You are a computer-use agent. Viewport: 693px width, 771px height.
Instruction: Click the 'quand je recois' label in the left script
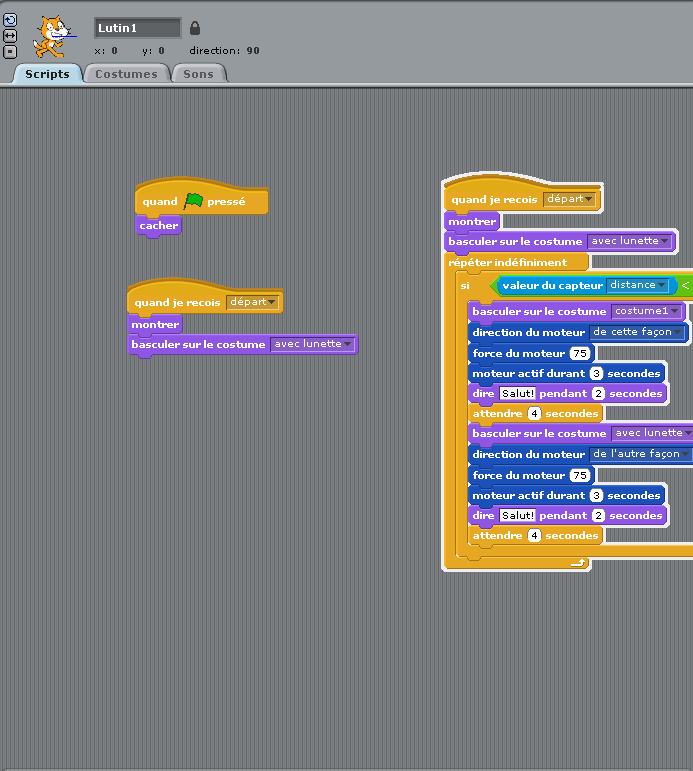point(177,302)
